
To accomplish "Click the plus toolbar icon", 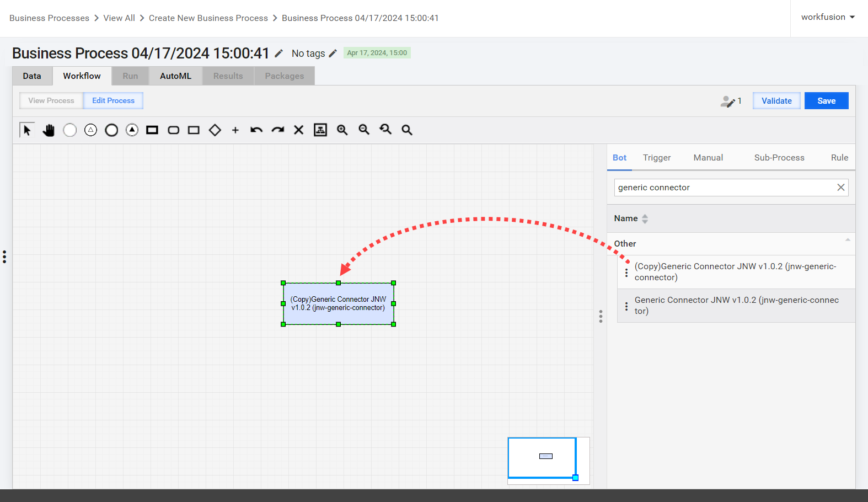I will 235,130.
